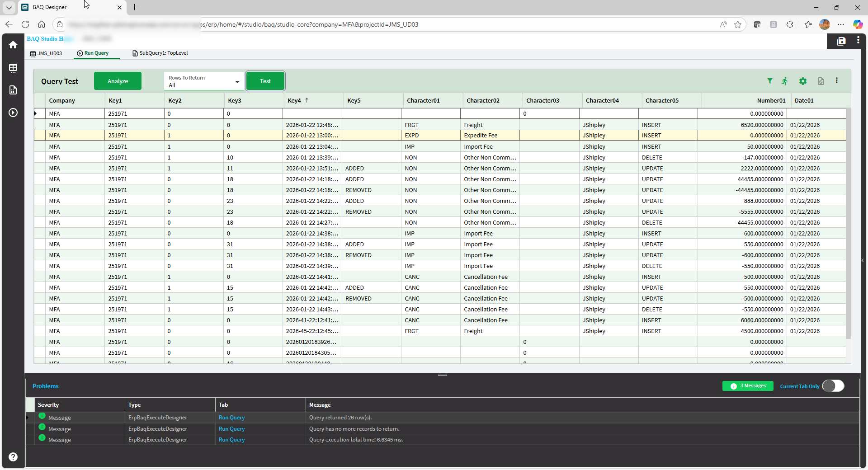Open the Query Test overflow menu
This screenshot has height=470, width=868.
(837, 80)
